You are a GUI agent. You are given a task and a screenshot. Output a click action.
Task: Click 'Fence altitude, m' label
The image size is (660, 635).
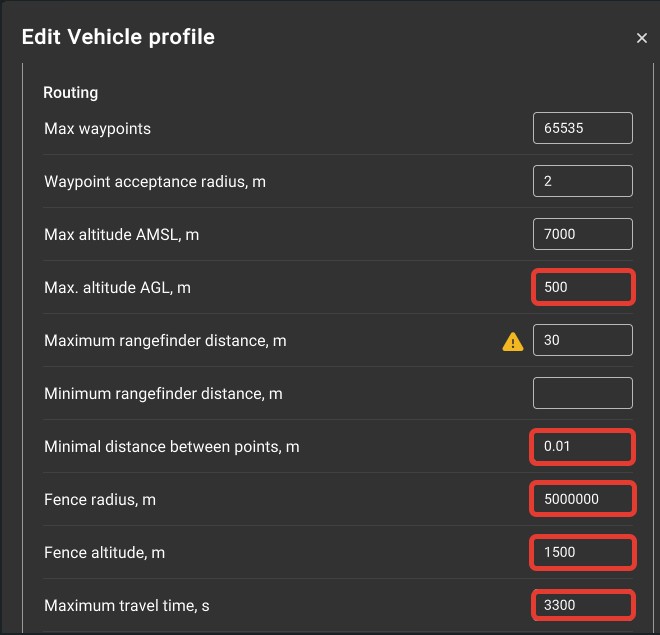click(x=104, y=553)
